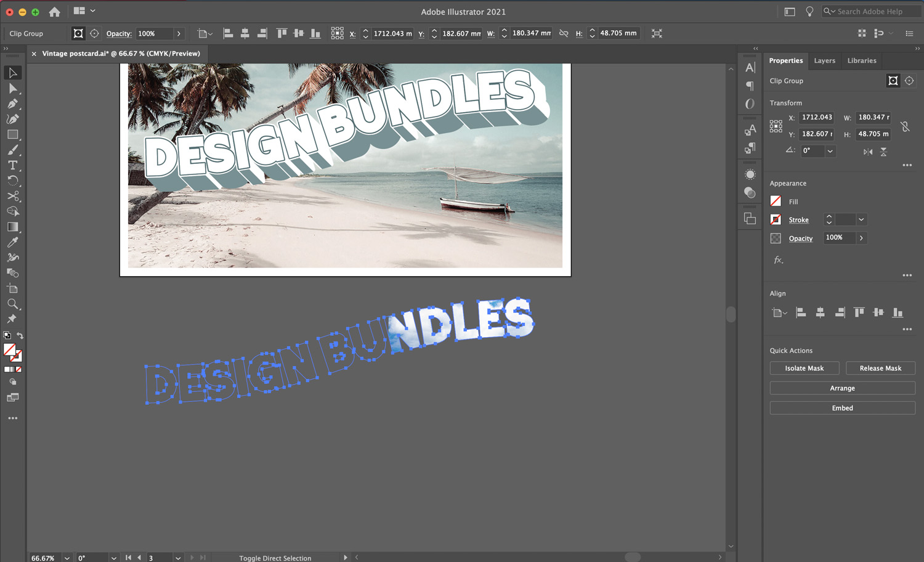Reset to default fill and stroke
The height and width of the screenshot is (562, 924).
[x=7, y=336]
